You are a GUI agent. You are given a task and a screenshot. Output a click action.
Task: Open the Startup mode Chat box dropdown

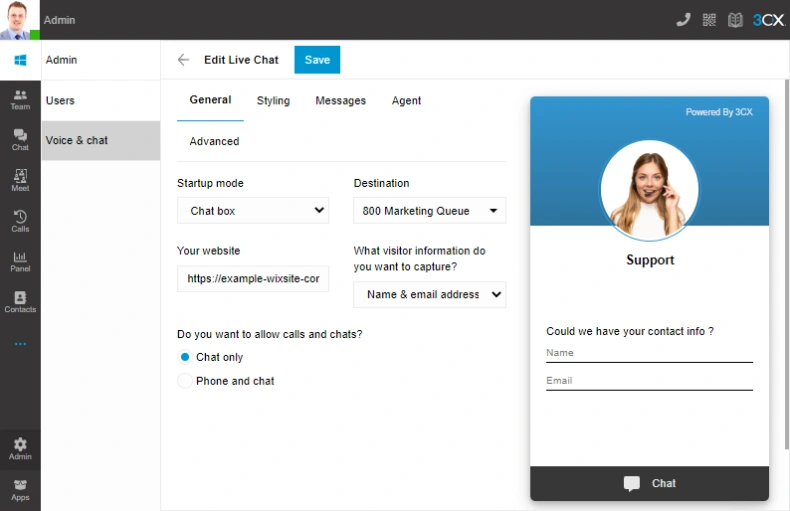pyautogui.click(x=253, y=211)
